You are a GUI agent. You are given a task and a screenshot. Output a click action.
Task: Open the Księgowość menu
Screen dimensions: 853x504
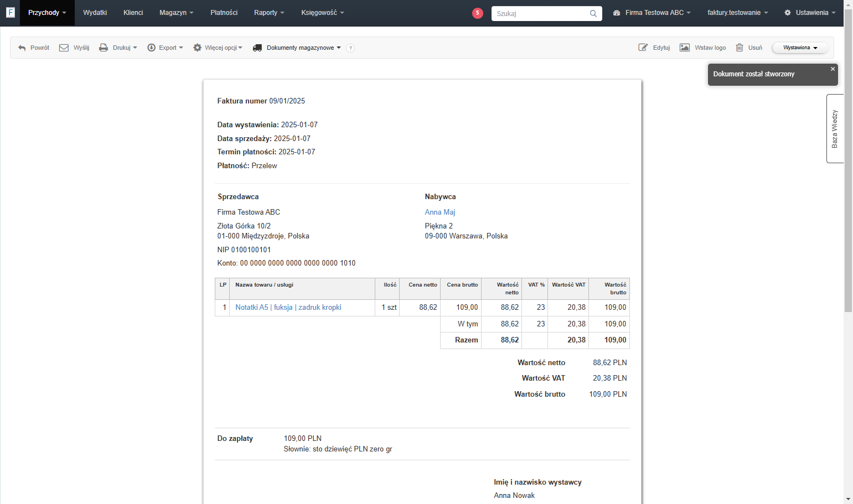(323, 13)
